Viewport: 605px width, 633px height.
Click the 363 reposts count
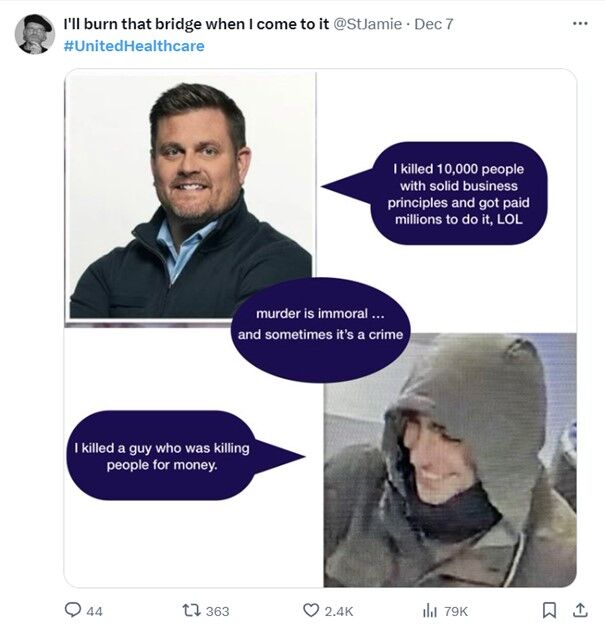click(217, 610)
